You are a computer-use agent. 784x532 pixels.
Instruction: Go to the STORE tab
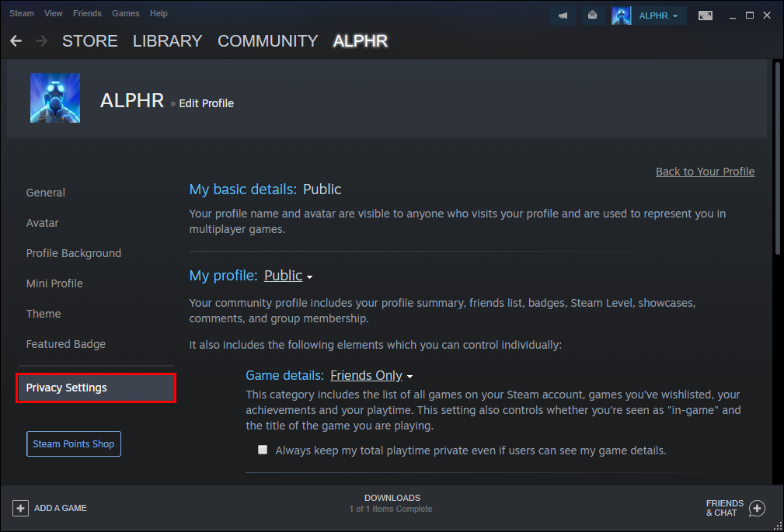pos(90,41)
